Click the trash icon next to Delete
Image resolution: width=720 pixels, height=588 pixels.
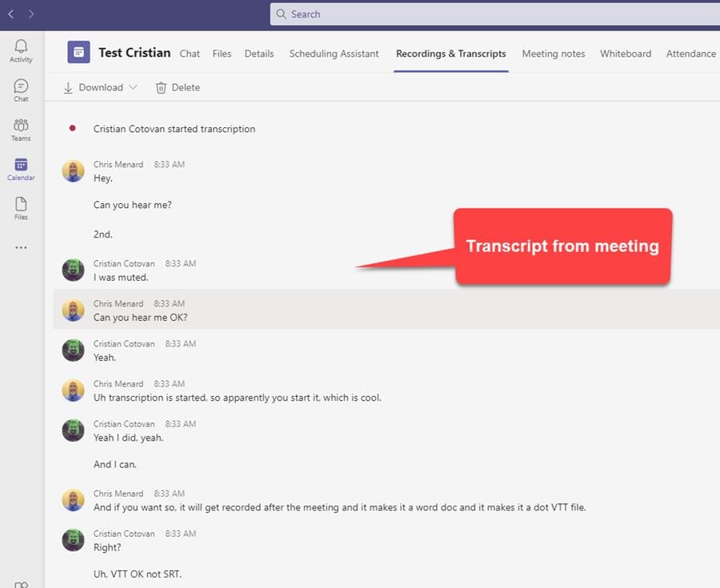[x=159, y=86]
